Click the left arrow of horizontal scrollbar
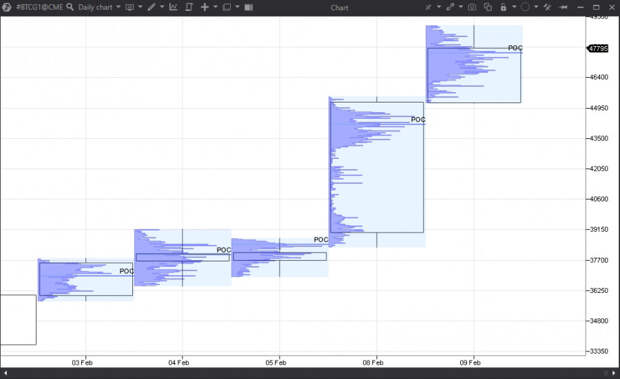 6,373
